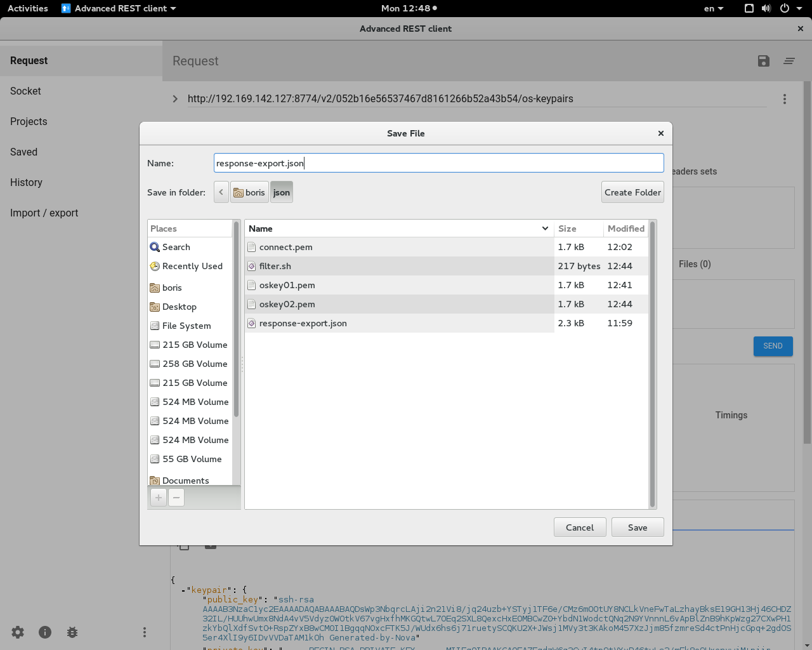Open the 524 MB Volume below 215 GB
The height and width of the screenshot is (650, 812).
(190, 402)
